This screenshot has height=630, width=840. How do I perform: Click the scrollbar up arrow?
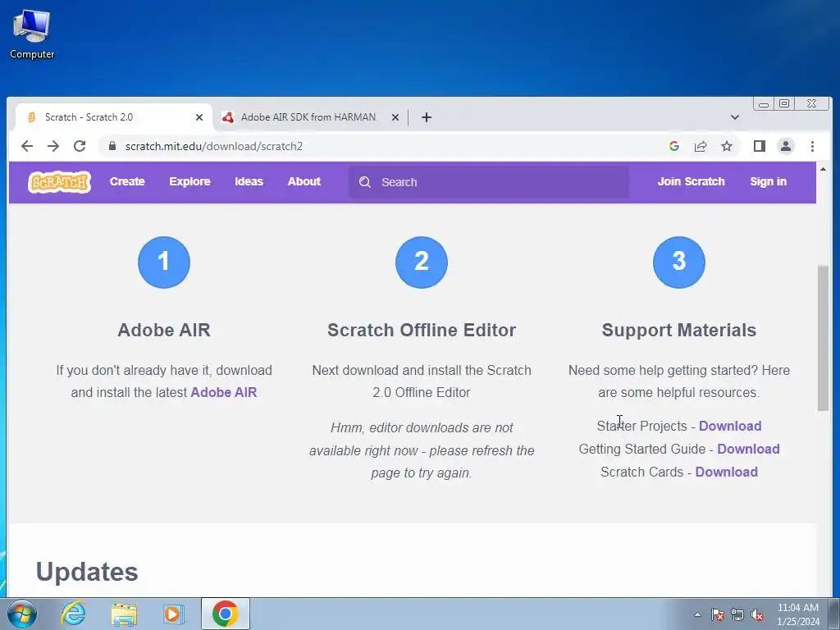click(x=823, y=169)
